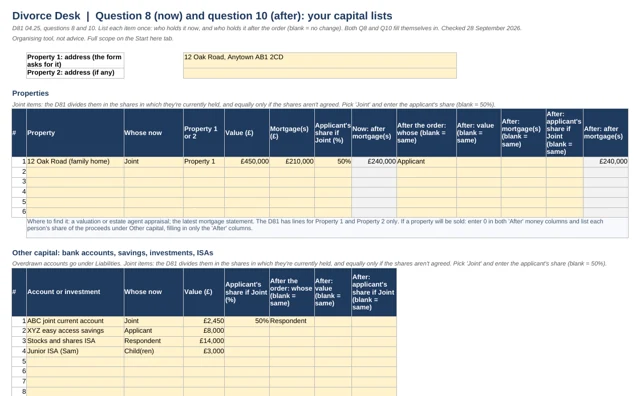Select the 'Now: after mortgage(s)' £240,000 cell

pos(373,162)
